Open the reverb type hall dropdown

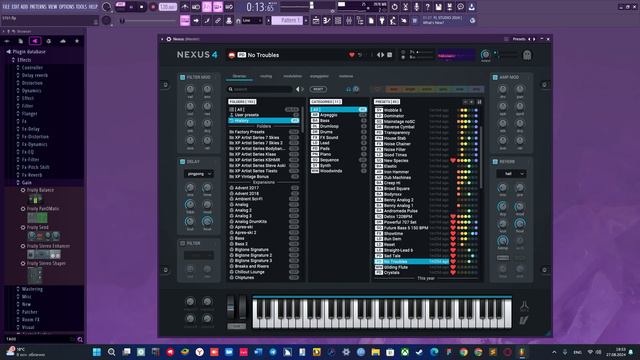point(511,174)
